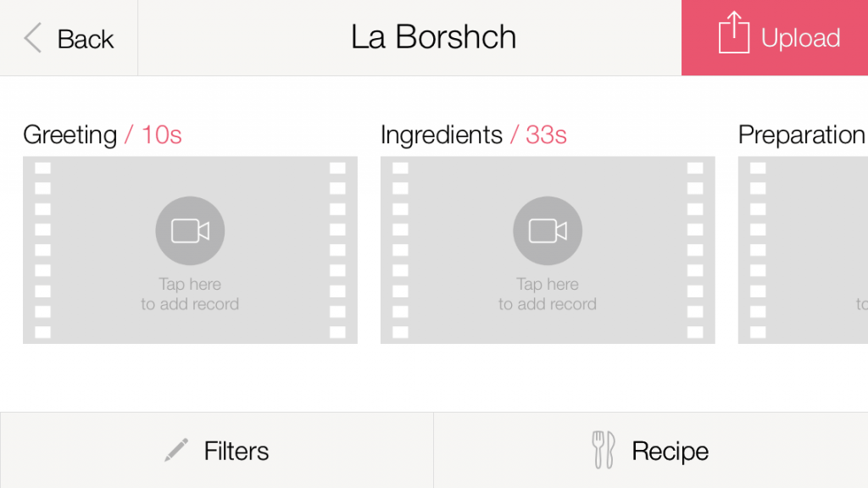This screenshot has width=868, height=488.
Task: Select the Greeting section title
Action: [70, 135]
